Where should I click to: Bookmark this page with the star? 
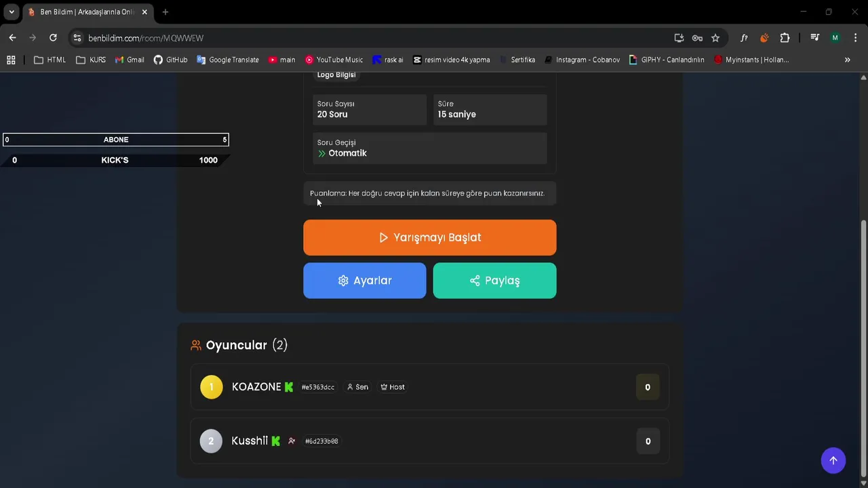click(x=715, y=38)
